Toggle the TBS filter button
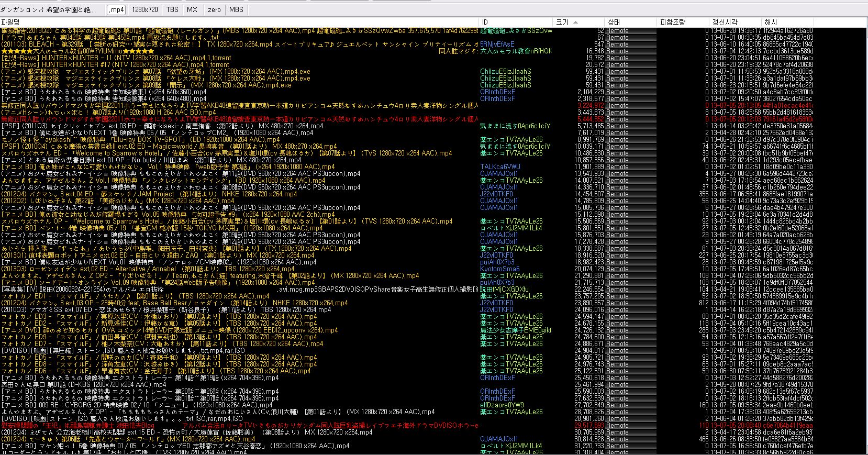The width and height of the screenshot is (868, 455). coord(172,9)
